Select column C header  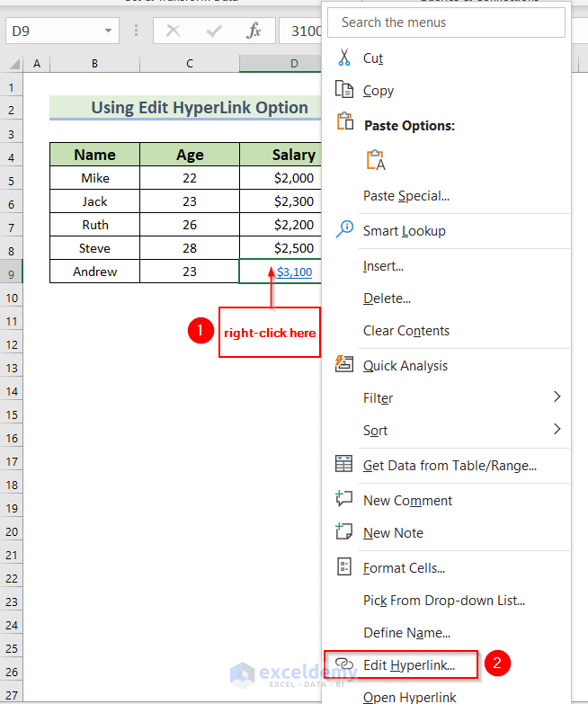pyautogui.click(x=190, y=64)
